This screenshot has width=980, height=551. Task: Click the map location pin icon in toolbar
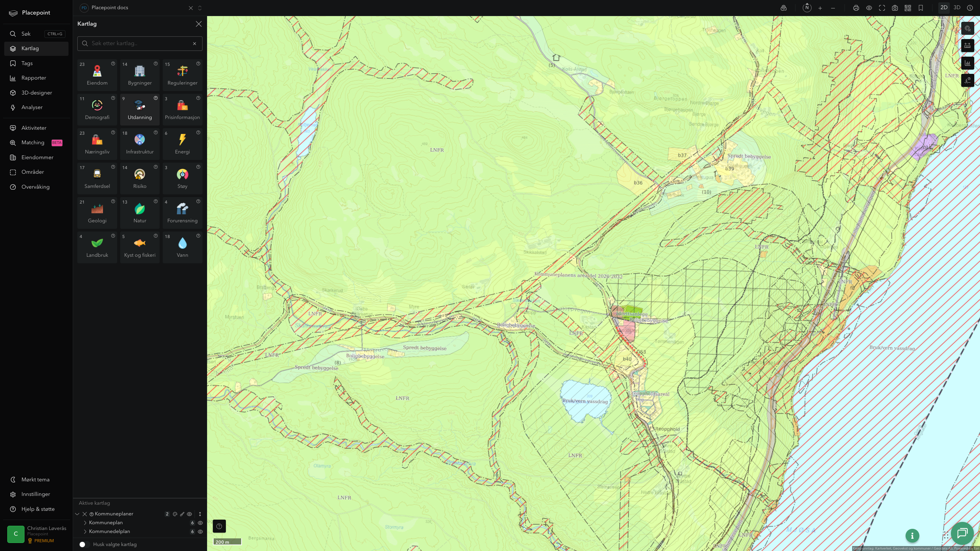pos(784,8)
